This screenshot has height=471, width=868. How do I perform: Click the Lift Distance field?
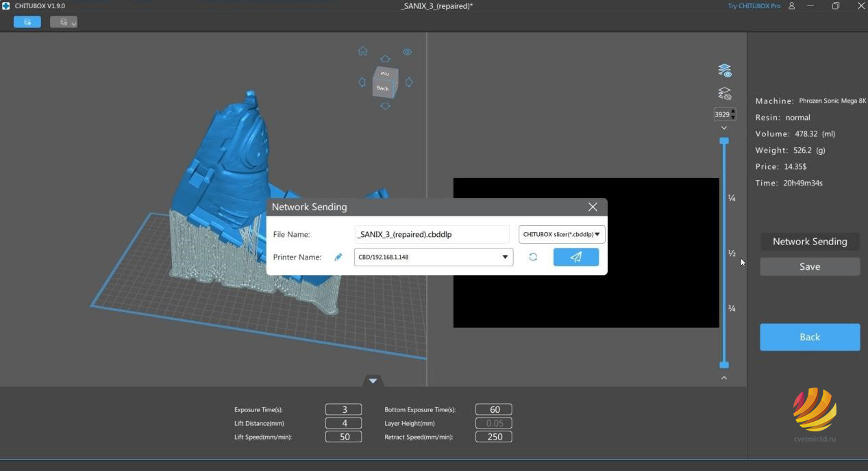tap(343, 423)
